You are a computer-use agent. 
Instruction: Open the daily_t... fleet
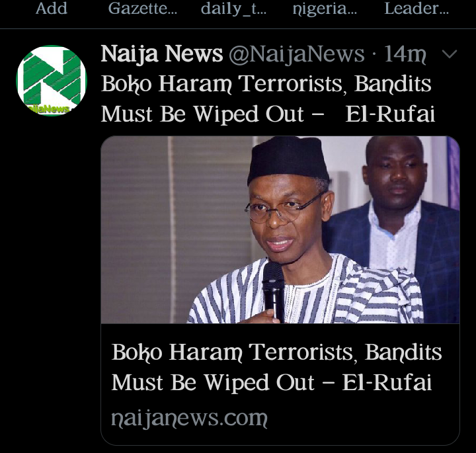pyautogui.click(x=233, y=9)
